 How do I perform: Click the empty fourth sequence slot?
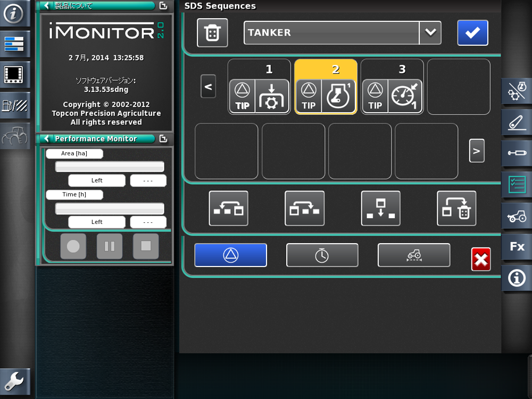coord(459,87)
